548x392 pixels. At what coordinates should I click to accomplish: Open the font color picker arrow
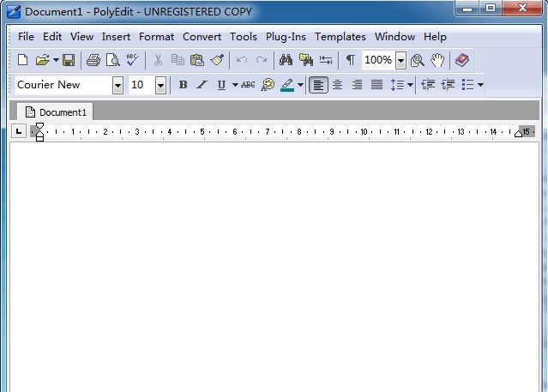point(300,85)
